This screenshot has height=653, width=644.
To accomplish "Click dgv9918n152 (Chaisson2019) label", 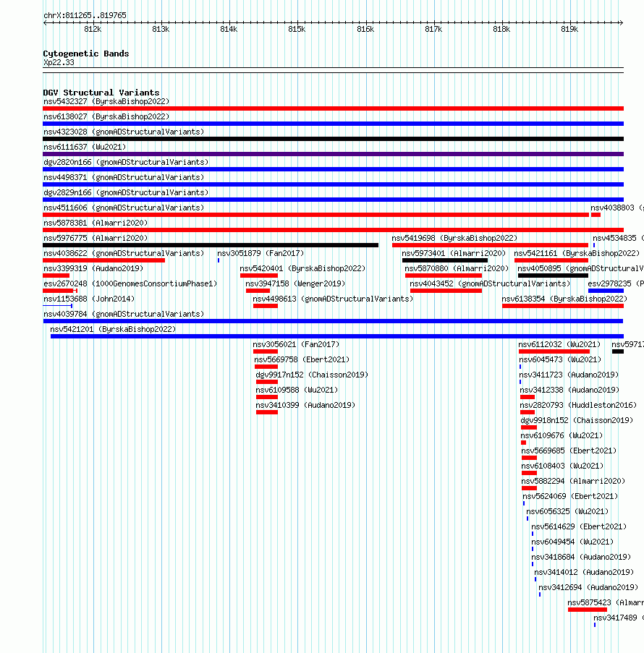I will coord(577,421).
